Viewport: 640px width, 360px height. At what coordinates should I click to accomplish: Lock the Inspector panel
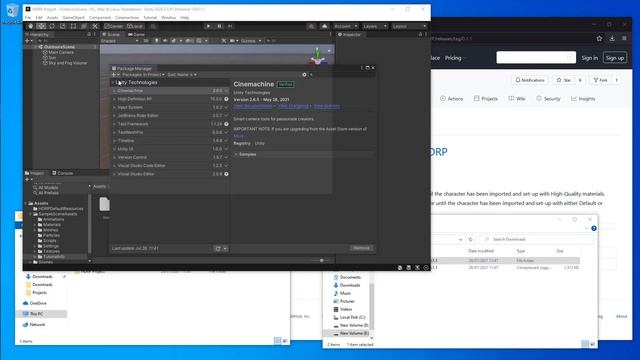(x=420, y=35)
